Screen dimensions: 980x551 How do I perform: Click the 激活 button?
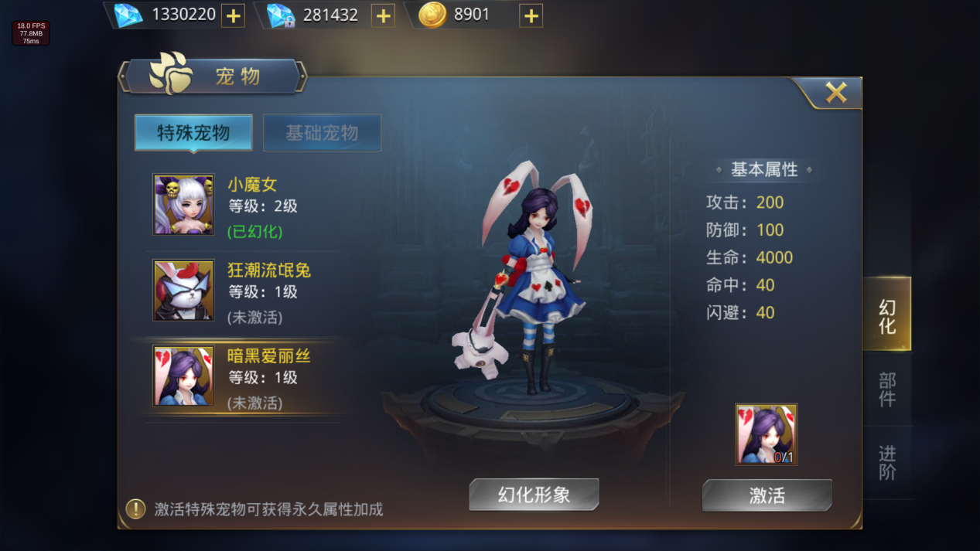click(x=767, y=495)
